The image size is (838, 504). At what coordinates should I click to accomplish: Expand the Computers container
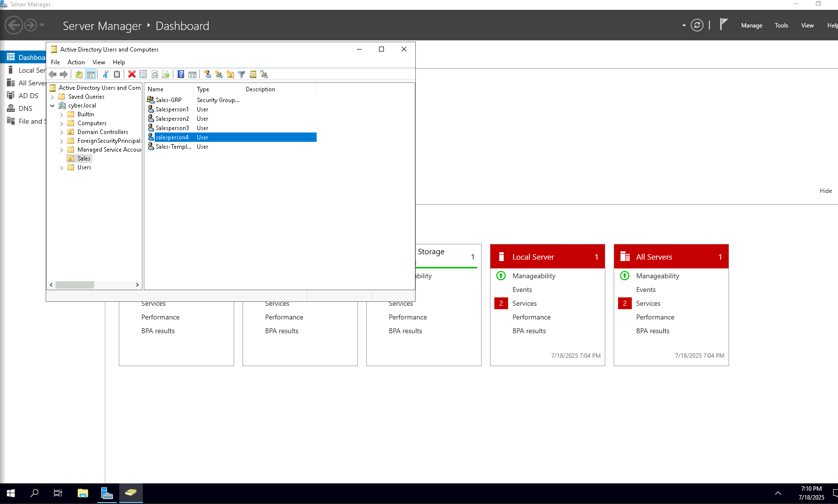(x=62, y=124)
